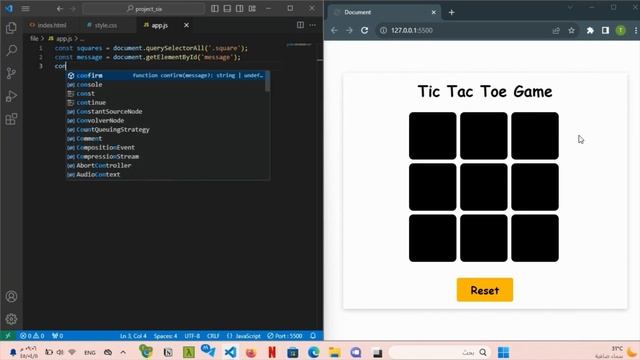This screenshot has height=360, width=640.
Task: Open Microsoft Edge from the taskbar
Action: pos(313,352)
